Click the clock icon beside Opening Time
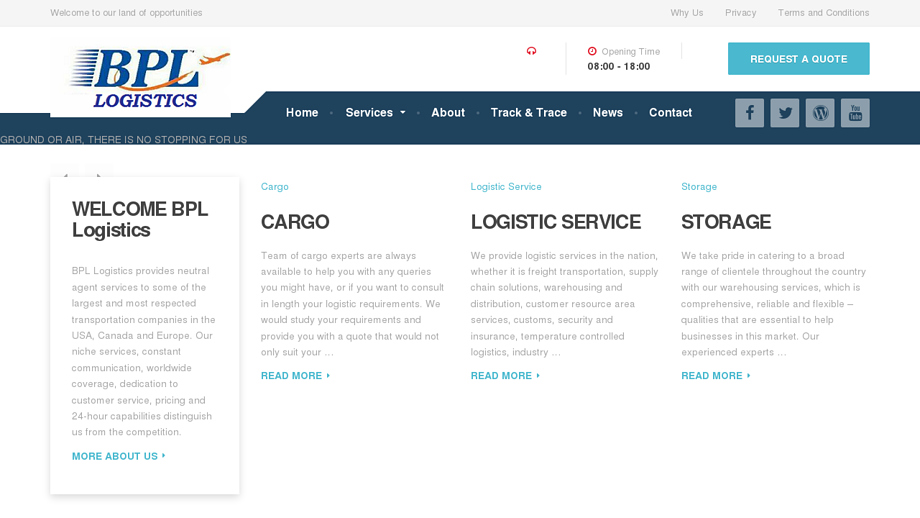This screenshot has width=920, height=518. 592,51
